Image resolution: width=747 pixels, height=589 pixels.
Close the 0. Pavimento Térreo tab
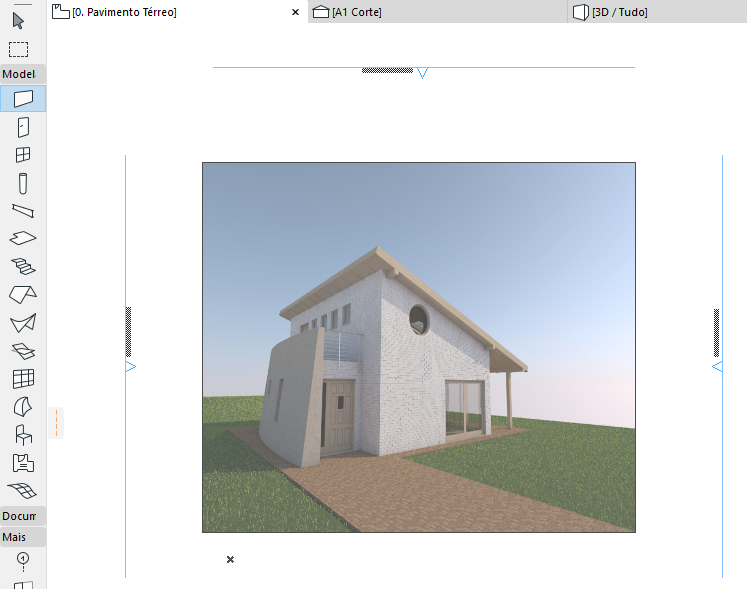(295, 12)
